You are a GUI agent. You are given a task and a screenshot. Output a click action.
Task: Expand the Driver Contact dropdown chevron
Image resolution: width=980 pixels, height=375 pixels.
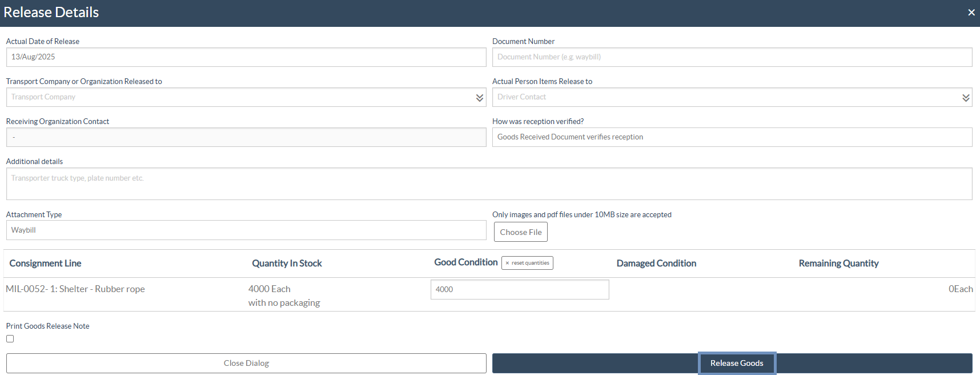965,98
